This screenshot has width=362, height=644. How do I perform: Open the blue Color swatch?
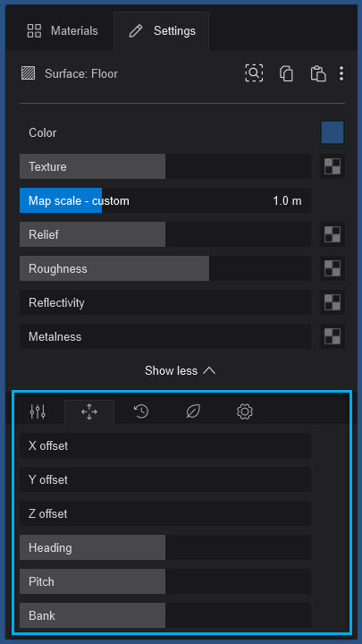pos(333,132)
